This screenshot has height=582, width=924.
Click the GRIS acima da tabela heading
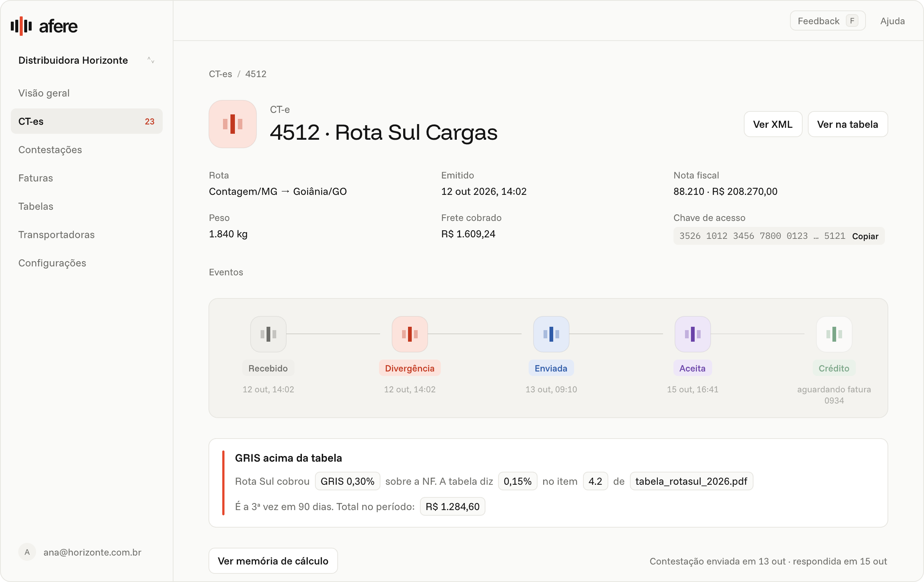click(x=289, y=458)
